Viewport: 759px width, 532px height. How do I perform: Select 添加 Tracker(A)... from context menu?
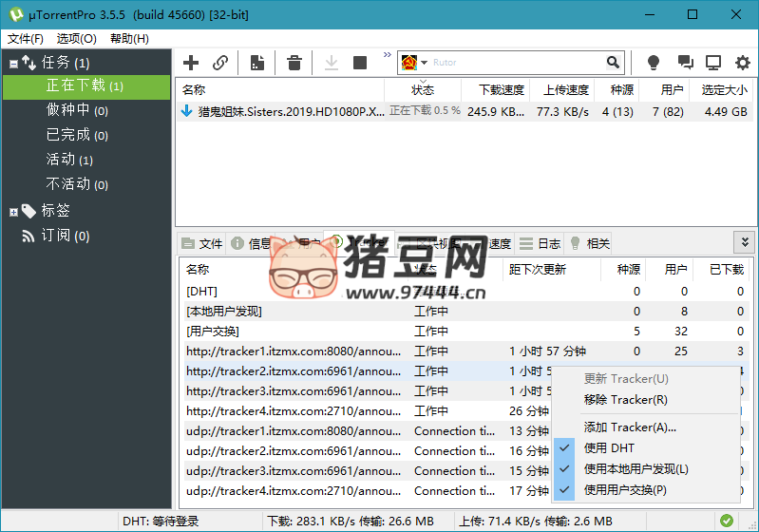[x=630, y=427]
